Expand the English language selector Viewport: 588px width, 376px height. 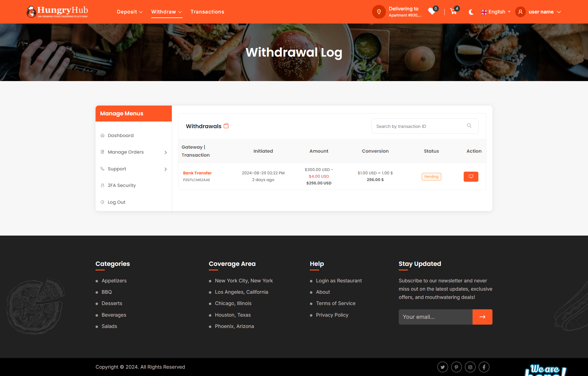click(x=496, y=12)
